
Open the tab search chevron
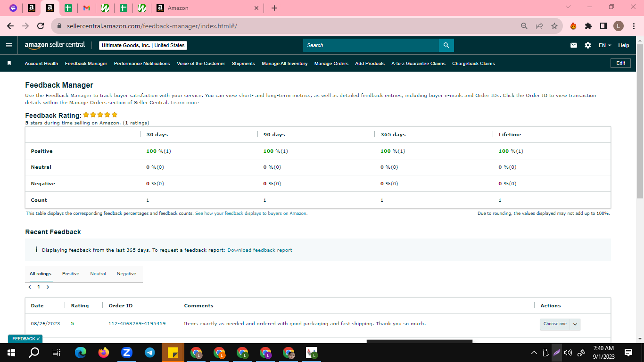pyautogui.click(x=568, y=7)
